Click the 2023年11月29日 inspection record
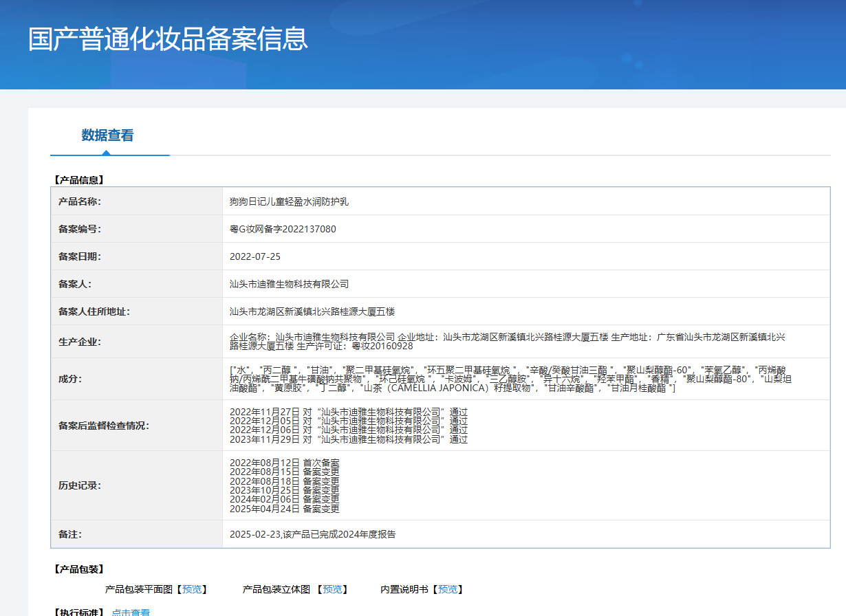Screen dimensions: 846x616 pyautogui.click(x=349, y=439)
